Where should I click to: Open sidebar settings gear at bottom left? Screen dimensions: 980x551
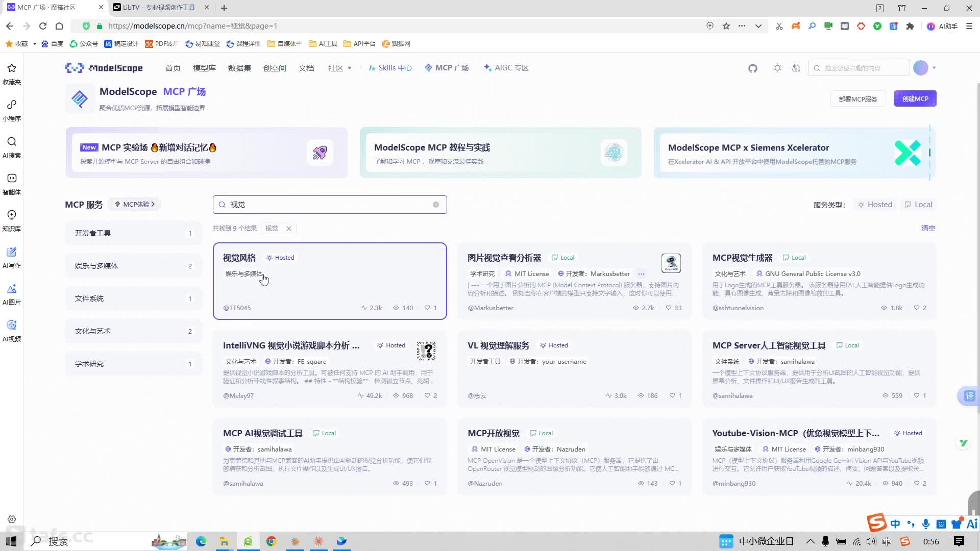(12, 519)
